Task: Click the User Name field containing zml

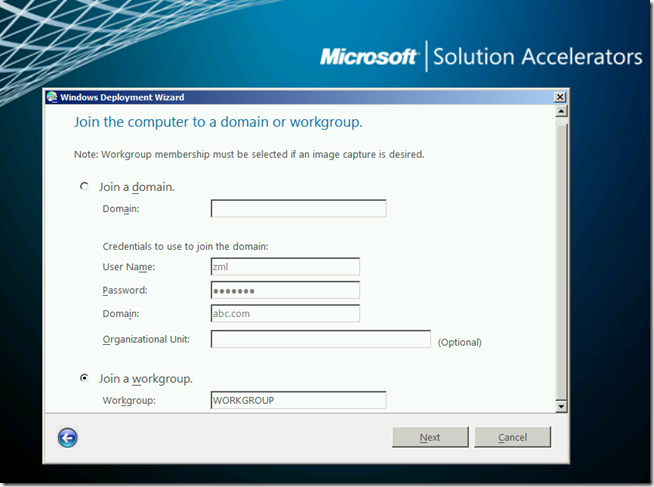Action: click(285, 267)
